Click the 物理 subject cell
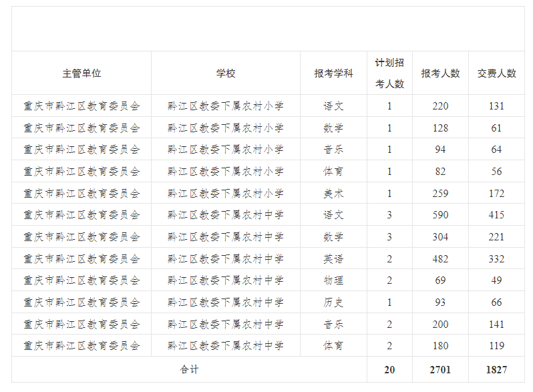 333,280
